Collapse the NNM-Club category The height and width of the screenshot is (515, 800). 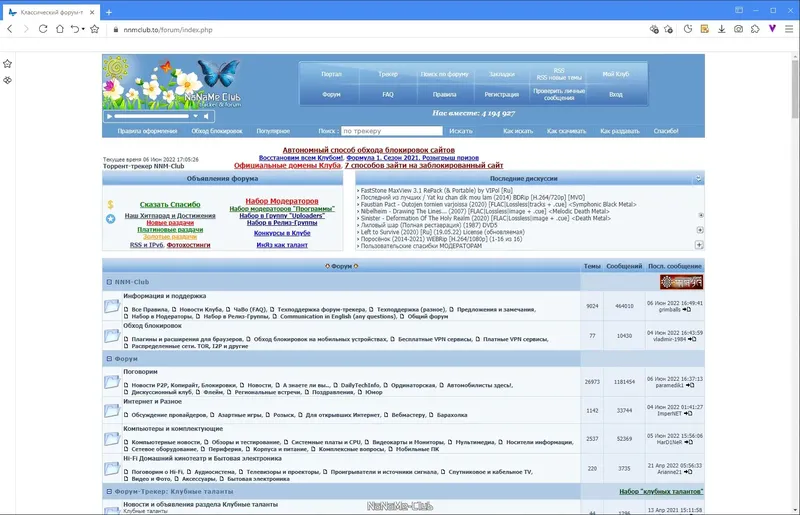click(109, 282)
